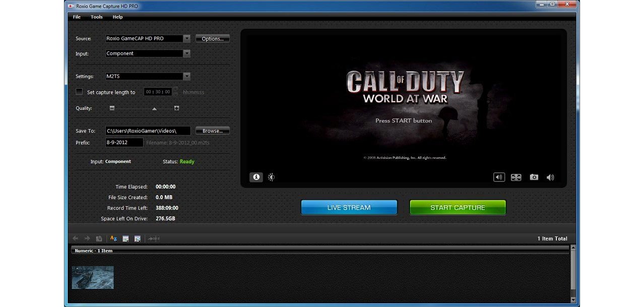Enable Set capture length to checkbox
The width and height of the screenshot is (644, 307).
79,92
